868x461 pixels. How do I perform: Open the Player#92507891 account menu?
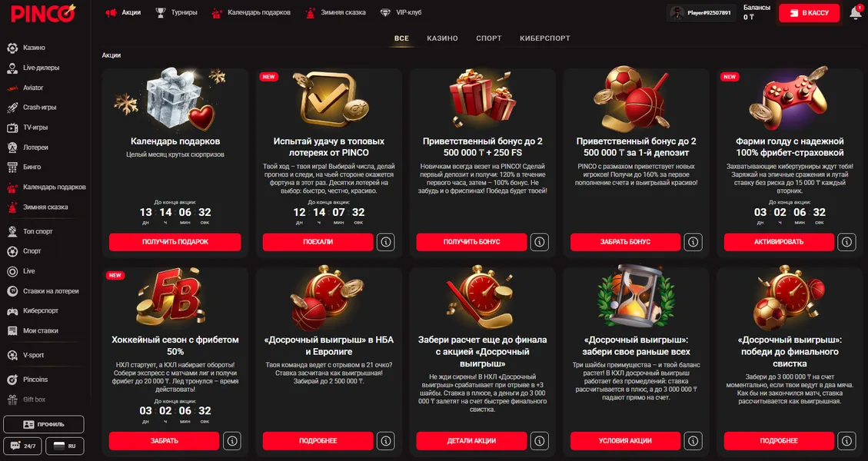tap(701, 13)
